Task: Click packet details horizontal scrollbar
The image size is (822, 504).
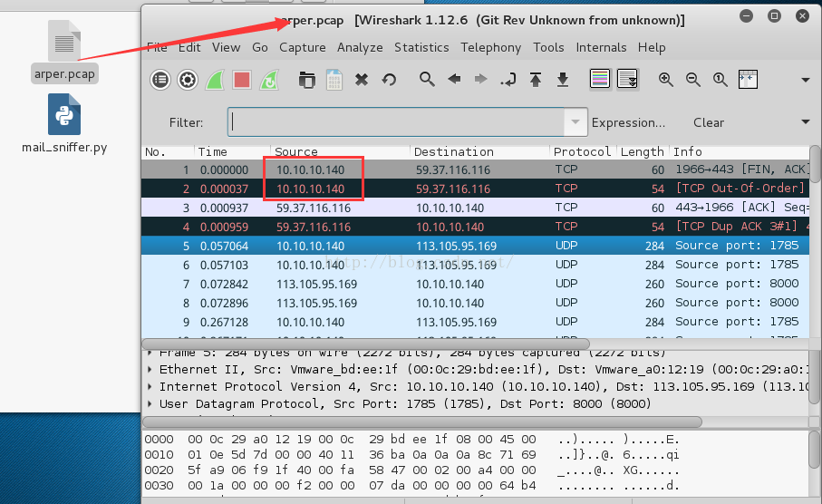Action: pyautogui.click(x=422, y=422)
